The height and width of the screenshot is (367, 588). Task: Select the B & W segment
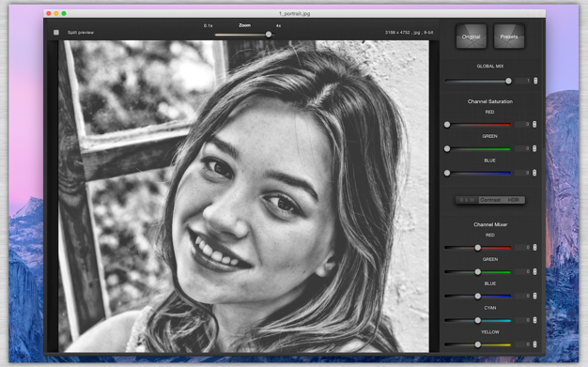467,200
